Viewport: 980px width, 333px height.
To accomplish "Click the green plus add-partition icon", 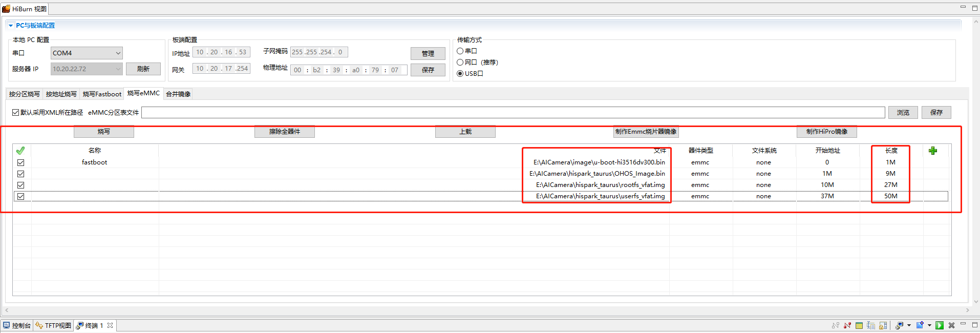I will click(933, 151).
